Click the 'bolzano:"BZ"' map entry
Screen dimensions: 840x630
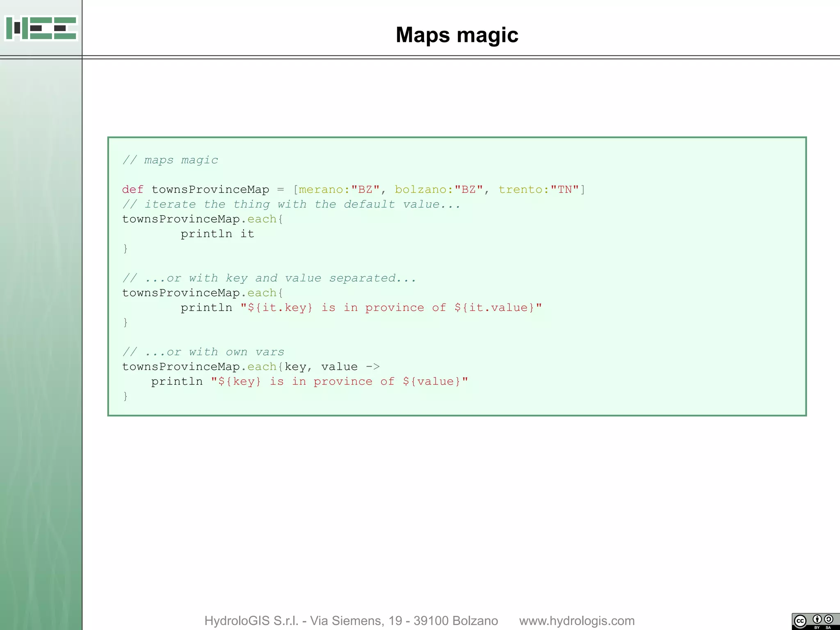(x=439, y=189)
